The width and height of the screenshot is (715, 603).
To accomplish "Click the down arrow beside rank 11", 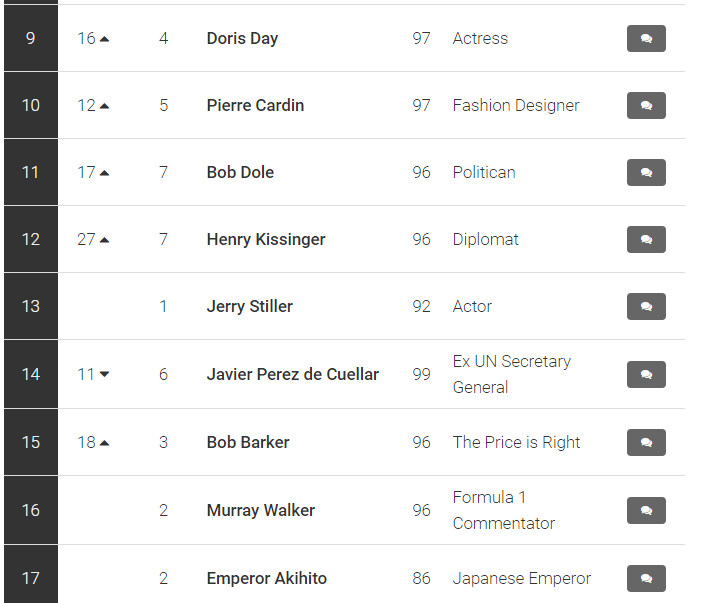I will (x=104, y=374).
